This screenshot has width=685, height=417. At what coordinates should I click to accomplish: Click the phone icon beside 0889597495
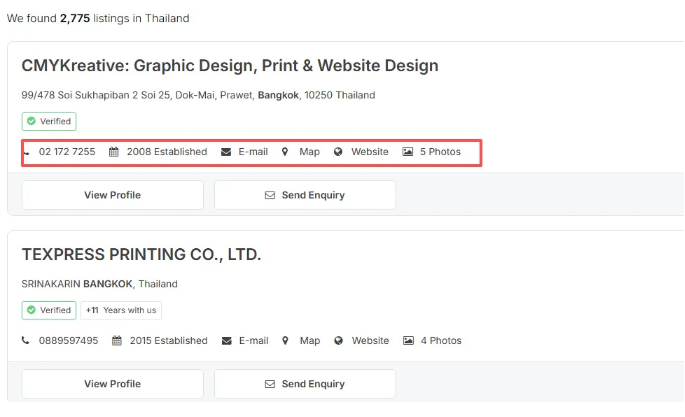point(26,341)
